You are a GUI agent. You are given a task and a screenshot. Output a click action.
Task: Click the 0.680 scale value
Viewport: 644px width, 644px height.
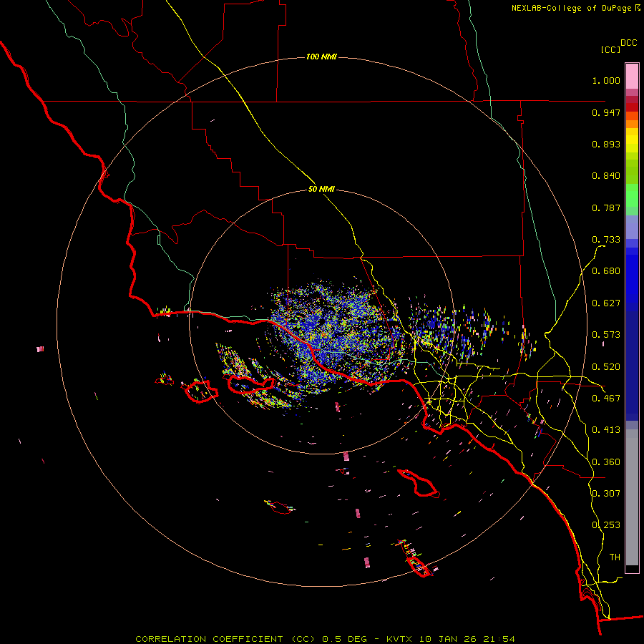click(606, 271)
